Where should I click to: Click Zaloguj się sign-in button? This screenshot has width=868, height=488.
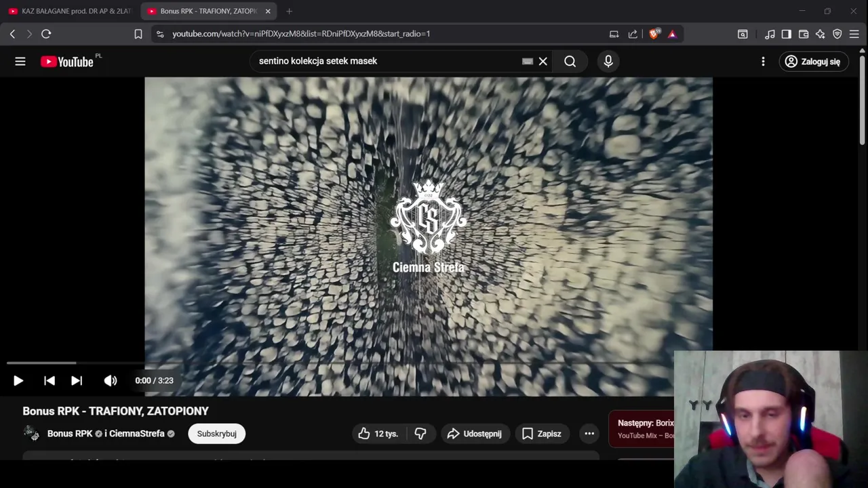point(813,62)
